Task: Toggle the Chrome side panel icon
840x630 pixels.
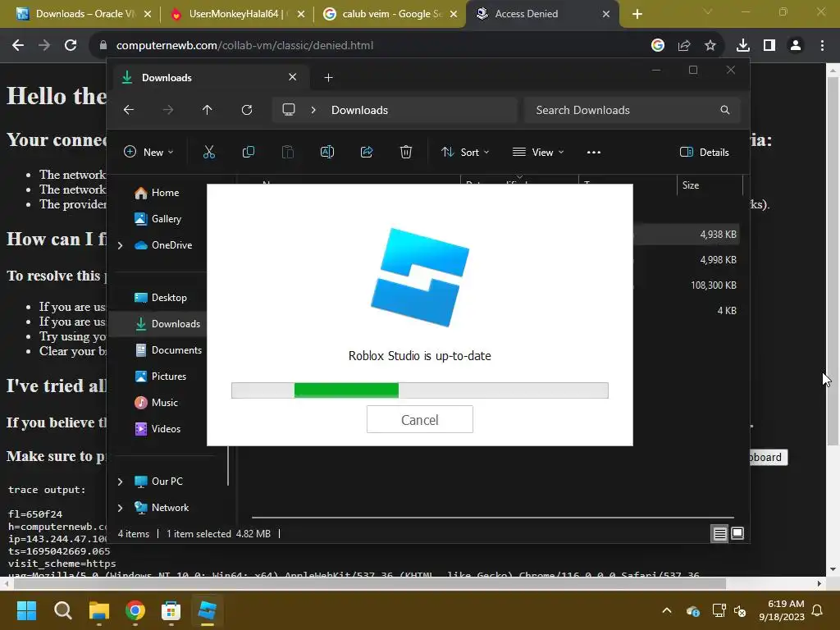Action: (769, 46)
